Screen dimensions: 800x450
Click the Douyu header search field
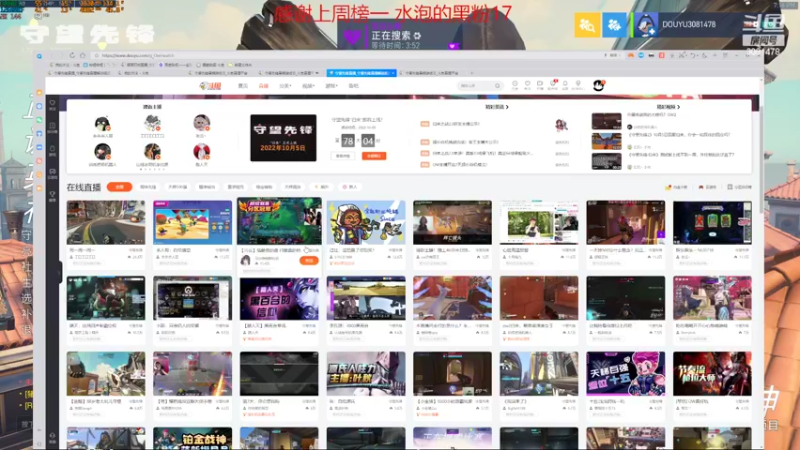pyautogui.click(x=480, y=86)
